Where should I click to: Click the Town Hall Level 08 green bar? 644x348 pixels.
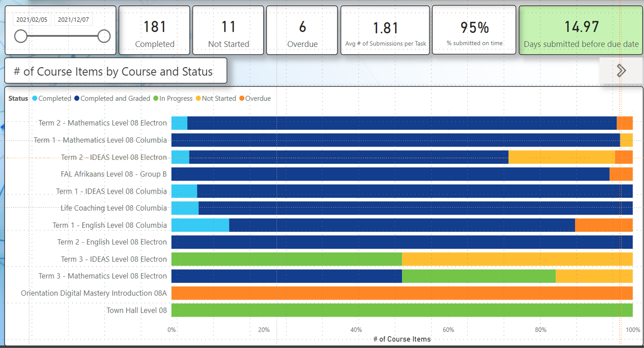[x=402, y=310]
